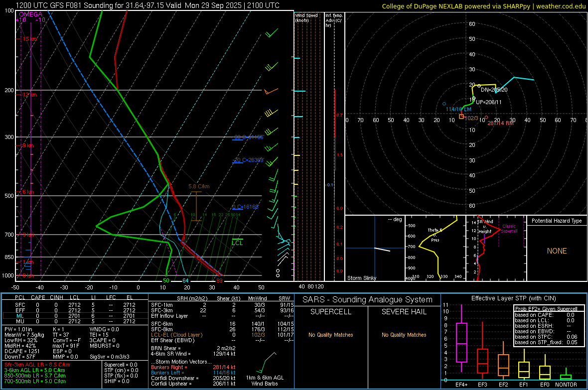Click No Quality Matches under SEVERE HAIL
Viewport: 588px width, 390px height.
[404, 335]
